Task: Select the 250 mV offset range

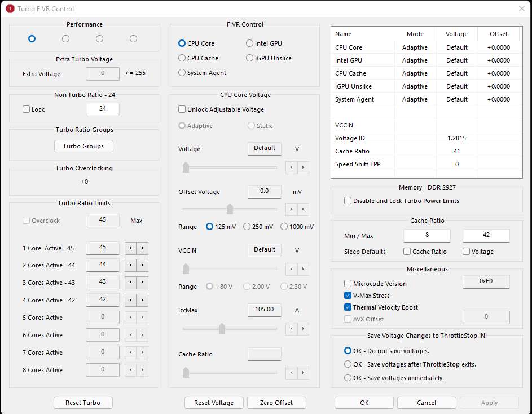Action: 247,227
